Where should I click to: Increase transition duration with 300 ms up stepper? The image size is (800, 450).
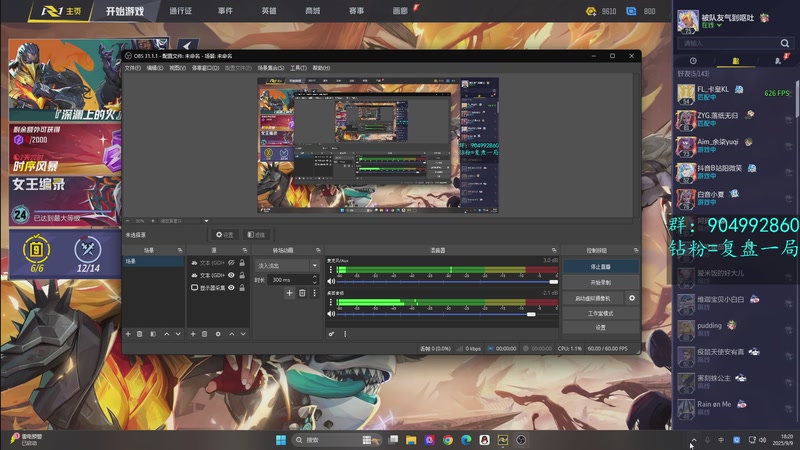[314, 277]
